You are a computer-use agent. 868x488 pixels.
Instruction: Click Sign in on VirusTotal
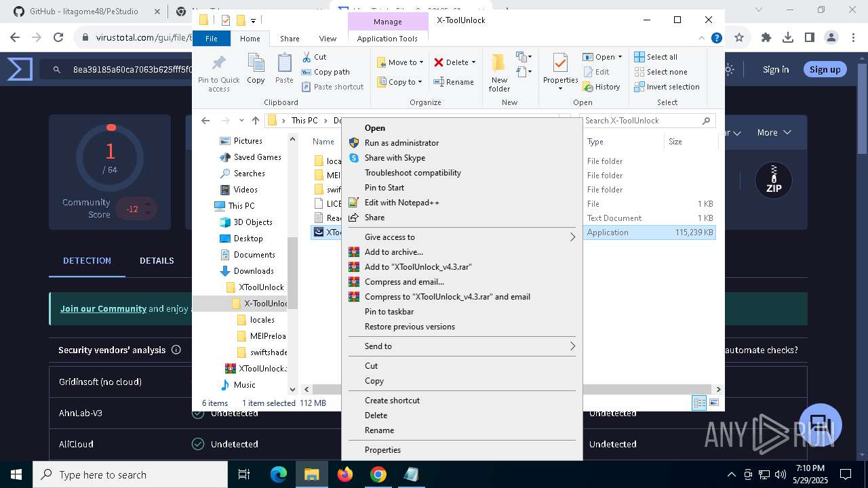coord(776,69)
